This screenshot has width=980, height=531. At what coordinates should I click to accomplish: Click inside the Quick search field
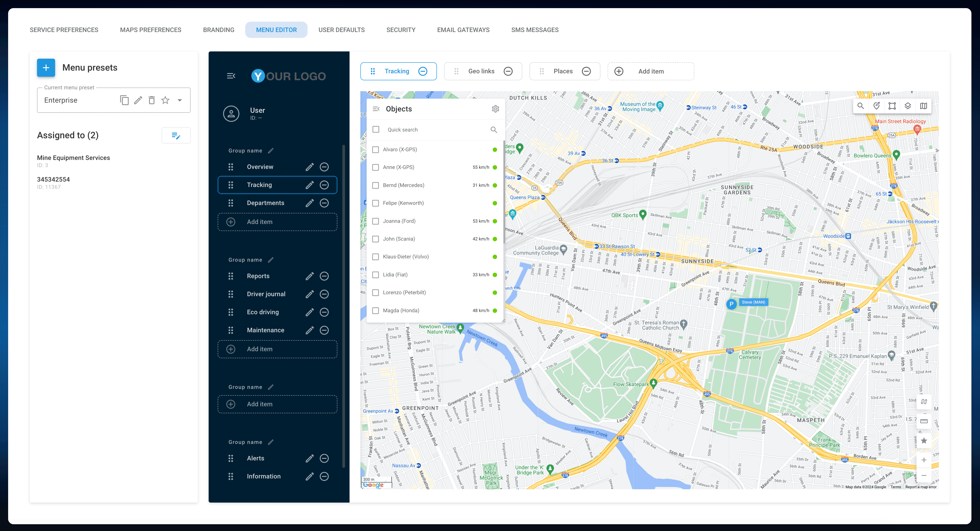[x=426, y=129]
